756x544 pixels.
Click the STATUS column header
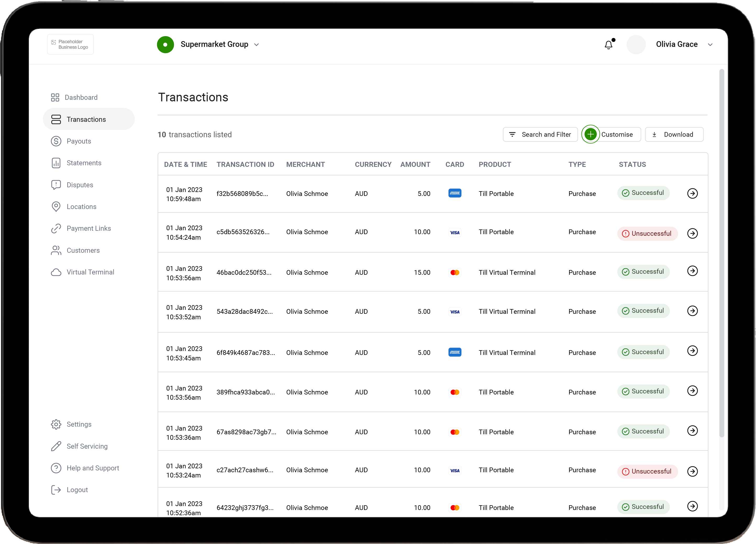632,164
